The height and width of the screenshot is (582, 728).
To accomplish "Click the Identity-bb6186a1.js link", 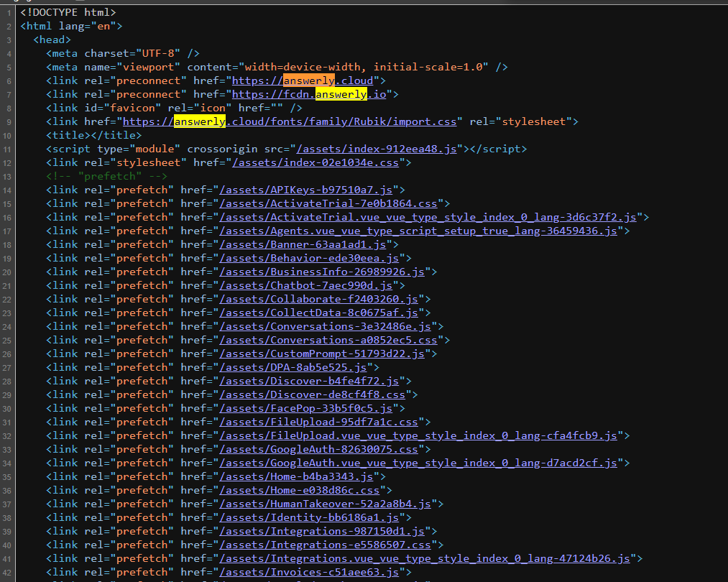I will (x=309, y=517).
